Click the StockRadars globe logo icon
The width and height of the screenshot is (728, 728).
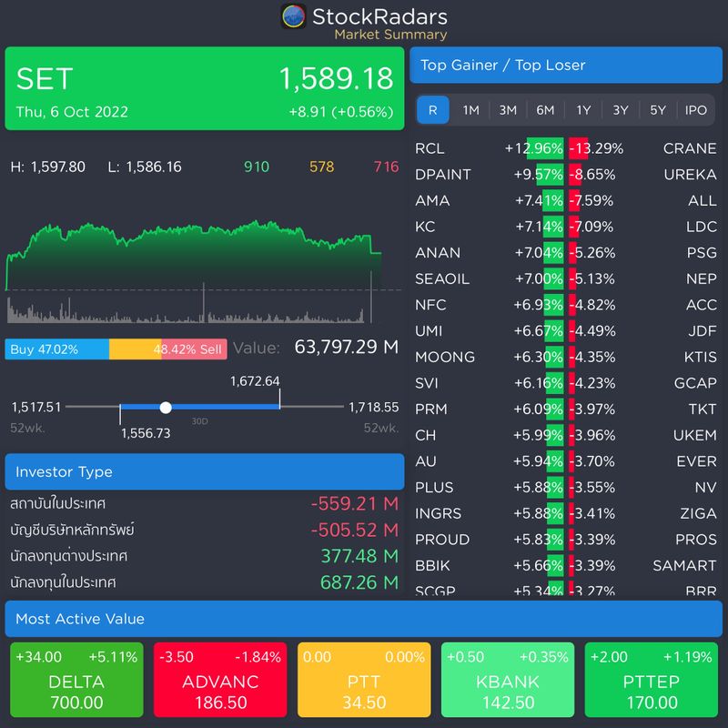293,16
